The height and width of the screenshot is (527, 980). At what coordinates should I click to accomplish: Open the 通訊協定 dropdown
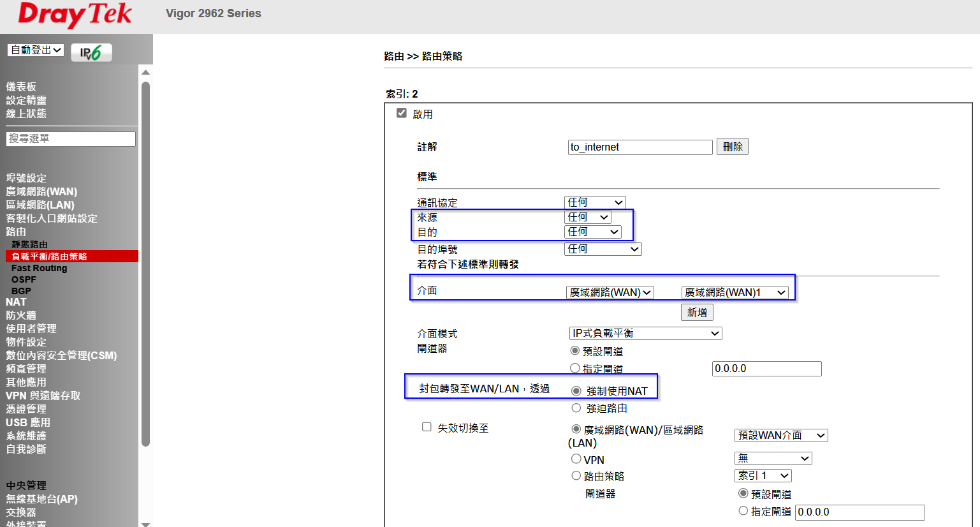click(595, 202)
